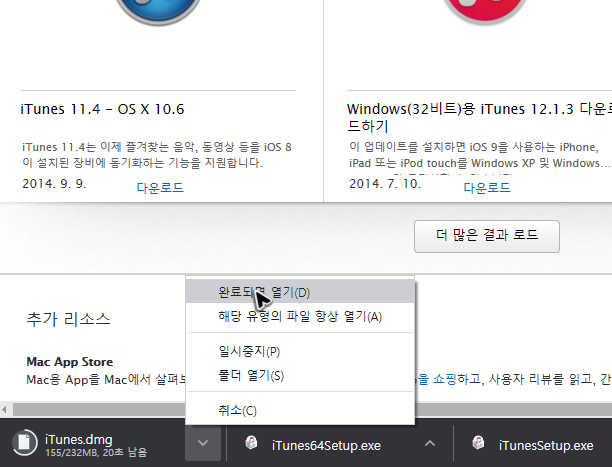The image size is (612, 467).
Task: Expand options chevron for iTunes64Setup.exe
Action: click(430, 443)
